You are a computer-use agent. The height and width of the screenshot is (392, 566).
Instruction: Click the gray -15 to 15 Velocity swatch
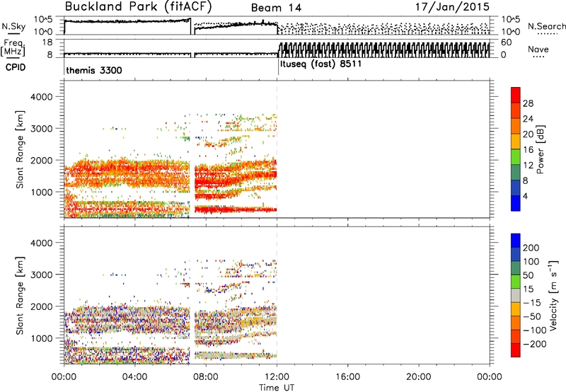[516, 295]
